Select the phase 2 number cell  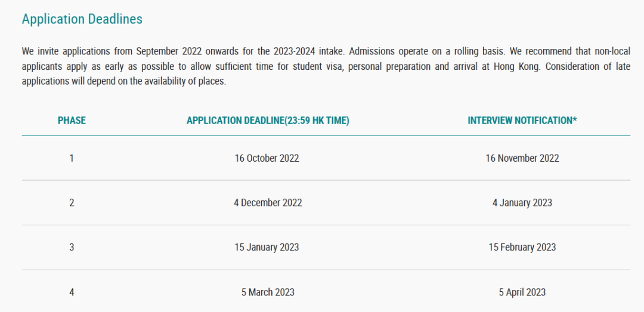click(x=72, y=203)
